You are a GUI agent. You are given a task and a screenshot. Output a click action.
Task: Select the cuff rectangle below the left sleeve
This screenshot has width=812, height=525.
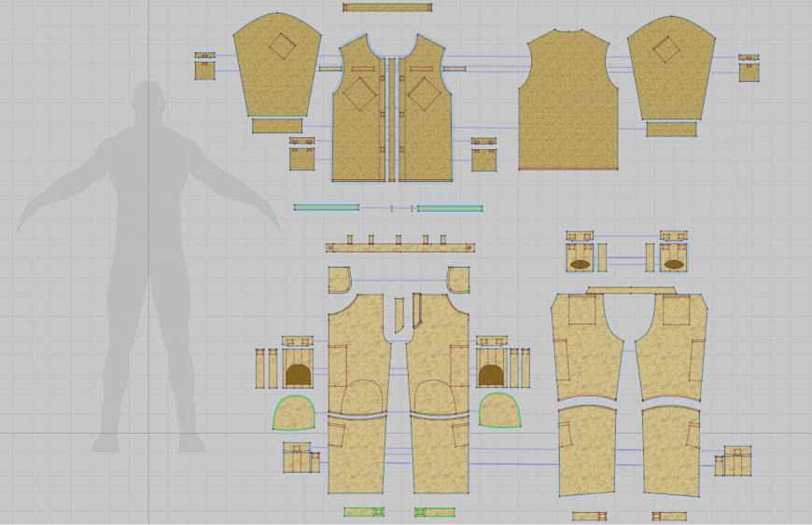pos(277,126)
